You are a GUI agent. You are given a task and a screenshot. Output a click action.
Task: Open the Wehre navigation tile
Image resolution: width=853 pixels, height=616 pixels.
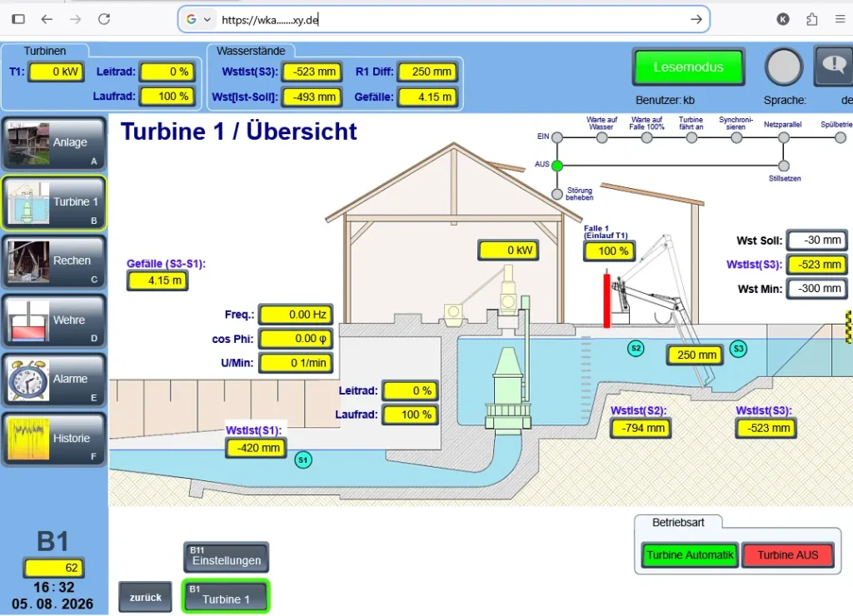click(54, 321)
